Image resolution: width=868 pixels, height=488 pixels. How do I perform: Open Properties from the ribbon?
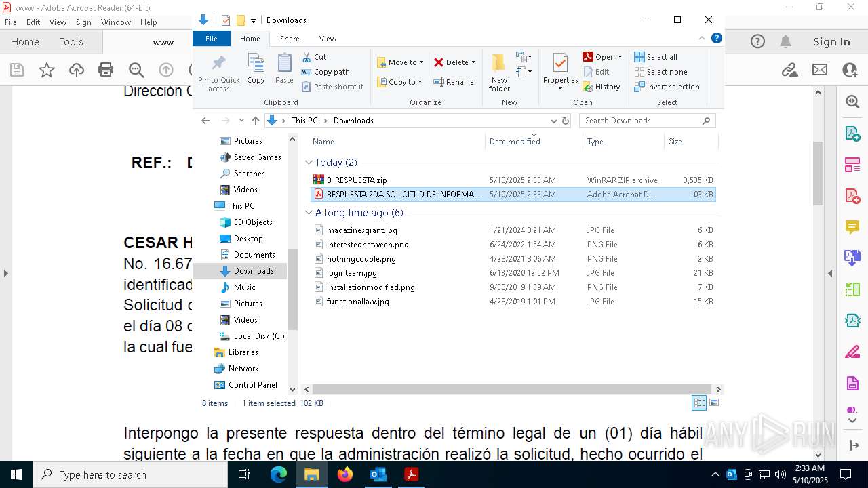560,73
